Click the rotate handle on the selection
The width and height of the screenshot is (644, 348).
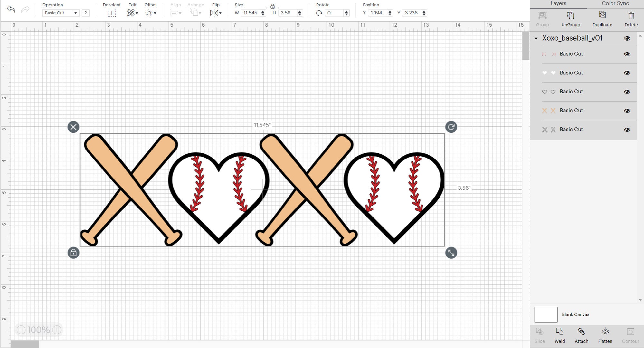[451, 127]
